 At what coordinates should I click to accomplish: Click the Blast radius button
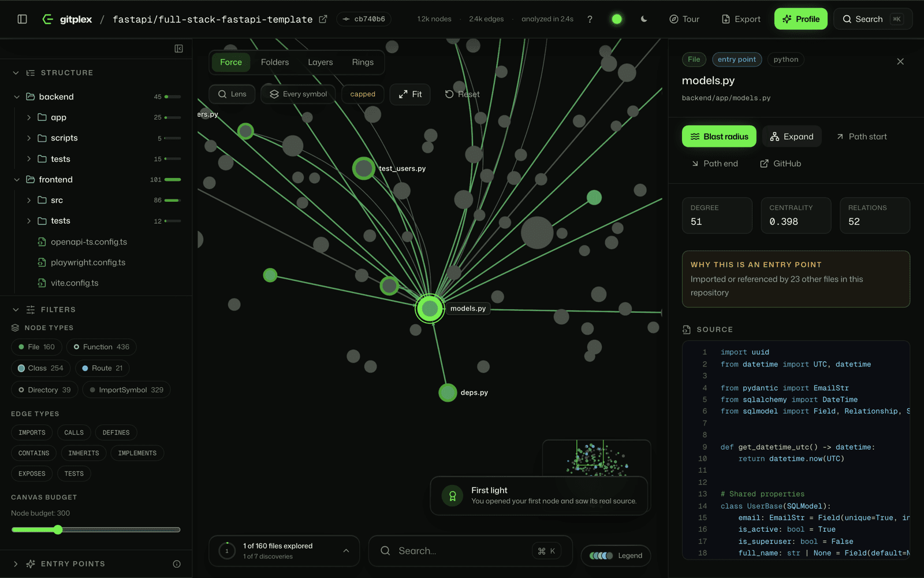719,136
